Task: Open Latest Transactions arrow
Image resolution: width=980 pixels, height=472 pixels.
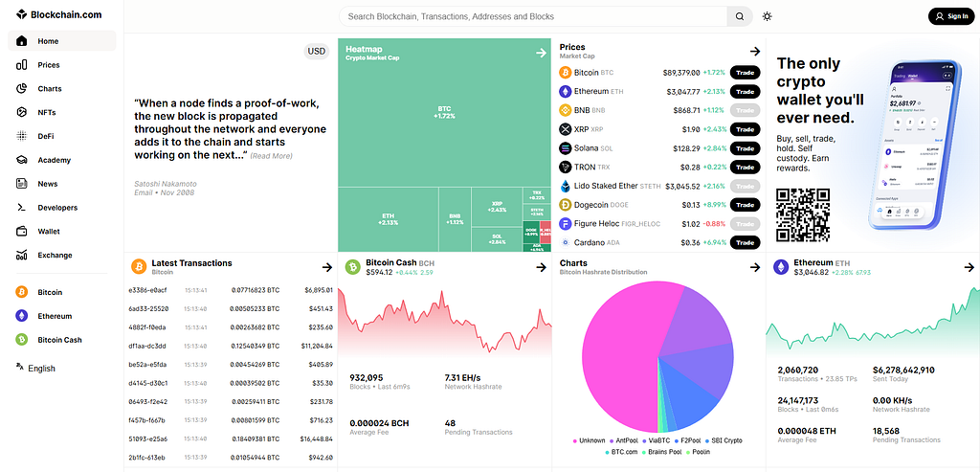Action: click(327, 267)
